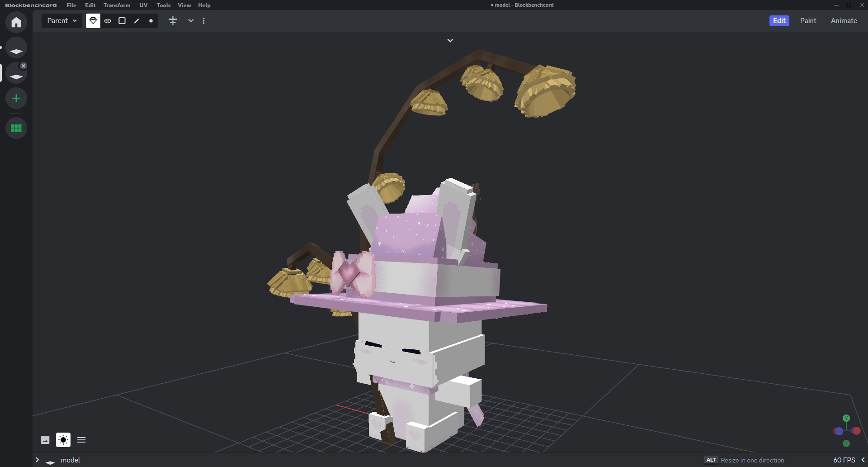This screenshot has width=868, height=467.
Task: Expand left panel with status bar chevron
Action: point(38,460)
